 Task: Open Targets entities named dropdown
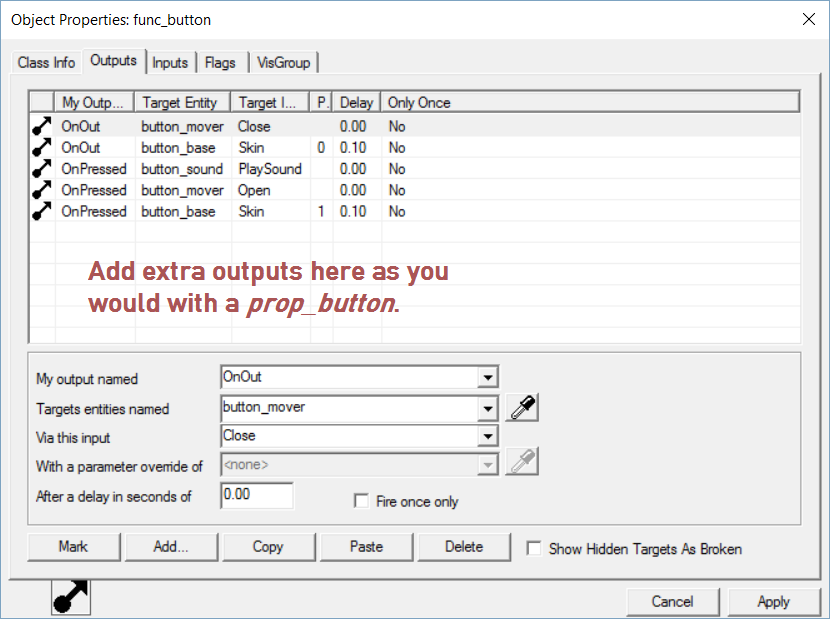point(488,408)
